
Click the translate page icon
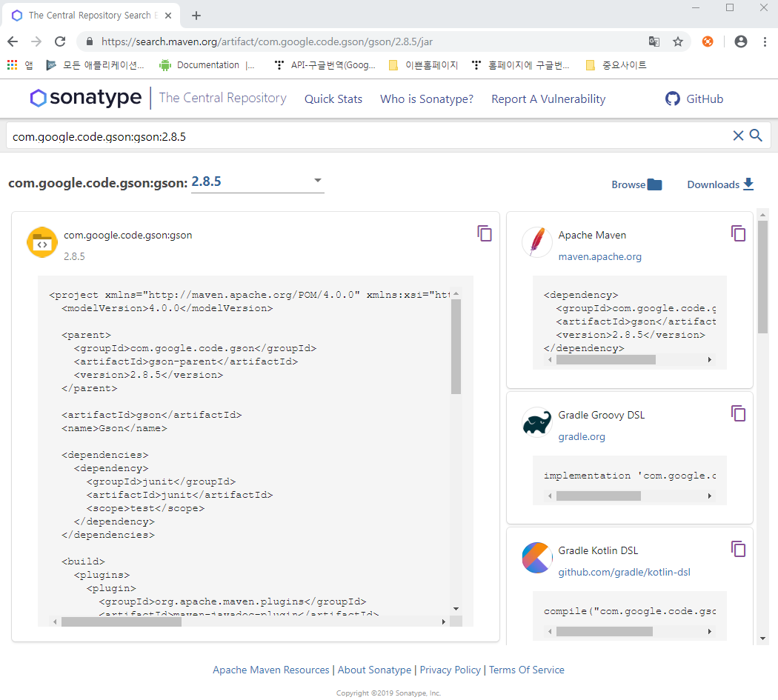[654, 41]
